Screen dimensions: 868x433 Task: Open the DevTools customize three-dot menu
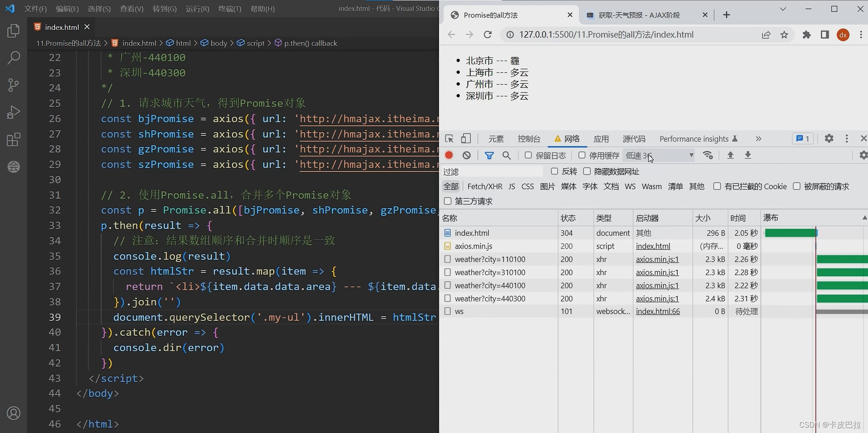pyautogui.click(x=846, y=138)
